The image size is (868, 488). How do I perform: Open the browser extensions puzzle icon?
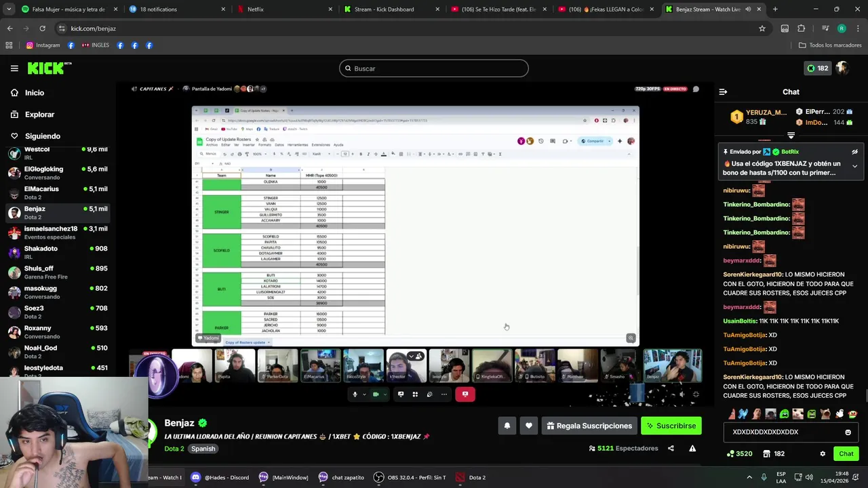point(802,28)
